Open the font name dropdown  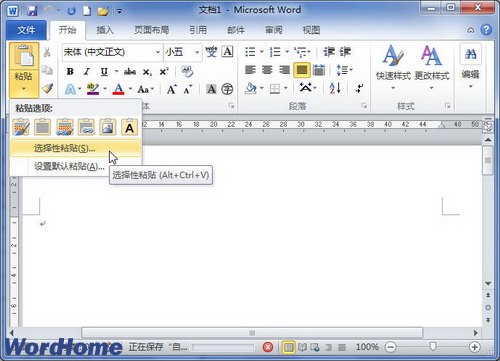(158, 52)
